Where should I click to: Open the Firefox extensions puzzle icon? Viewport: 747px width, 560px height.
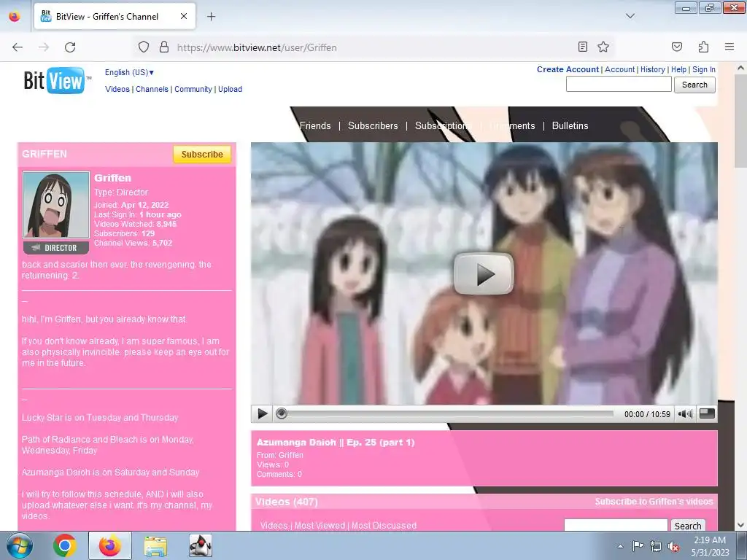[703, 47]
